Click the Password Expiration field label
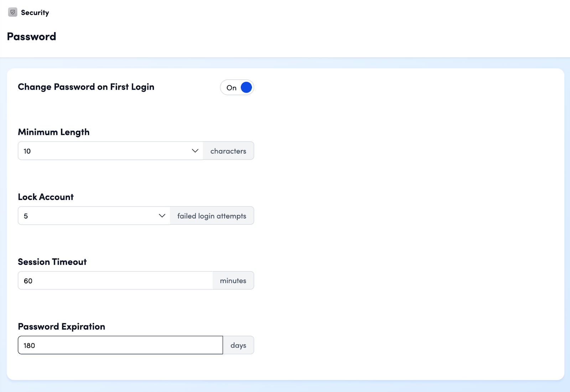This screenshot has width=570, height=392. click(61, 326)
